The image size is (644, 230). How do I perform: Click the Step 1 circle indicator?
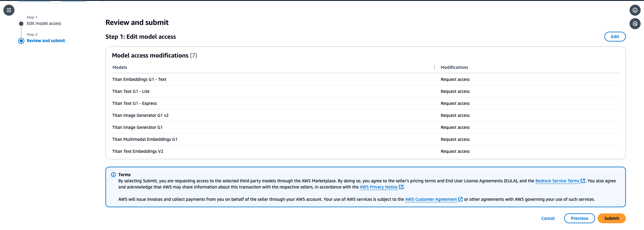coord(21,24)
